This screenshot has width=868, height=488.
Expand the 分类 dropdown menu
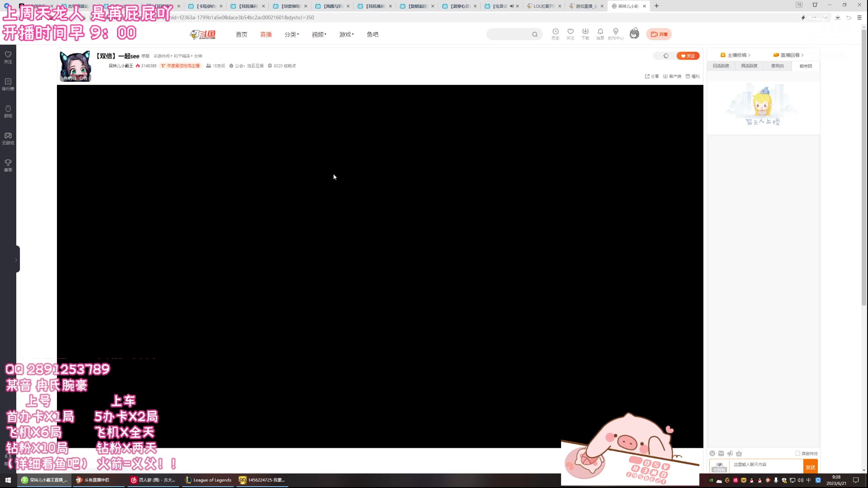coord(292,34)
